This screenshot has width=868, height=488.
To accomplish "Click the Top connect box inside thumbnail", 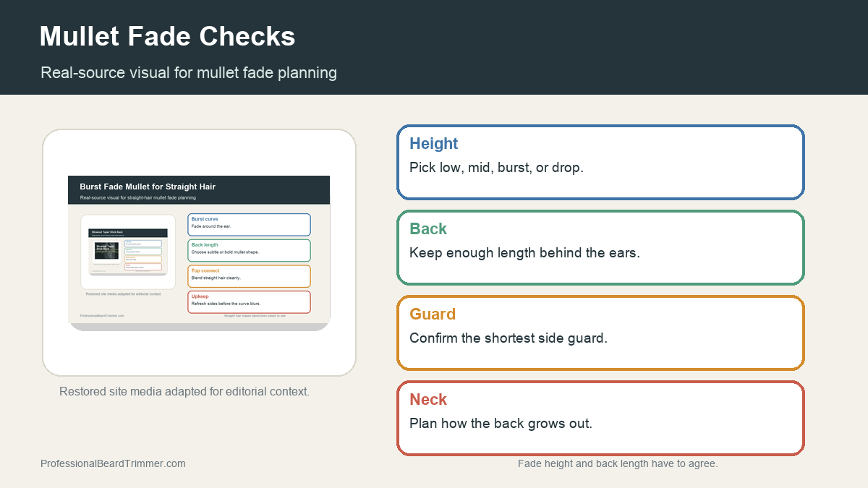I will click(249, 276).
